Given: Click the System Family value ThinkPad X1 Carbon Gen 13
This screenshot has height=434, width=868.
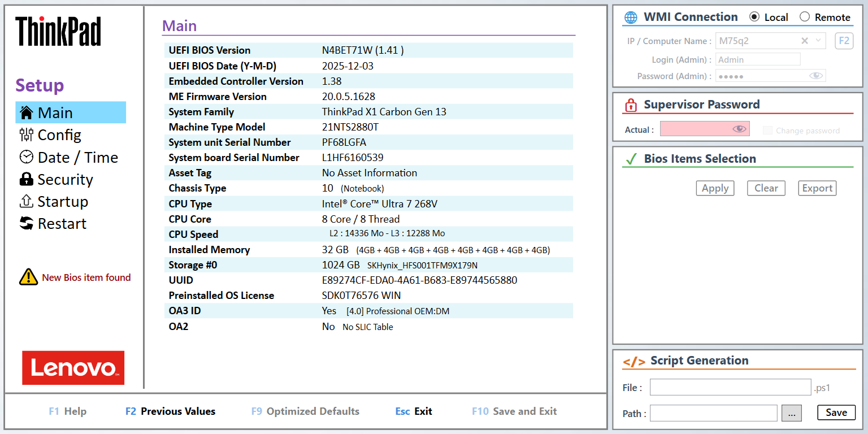Looking at the screenshot, I should pyautogui.click(x=384, y=112).
